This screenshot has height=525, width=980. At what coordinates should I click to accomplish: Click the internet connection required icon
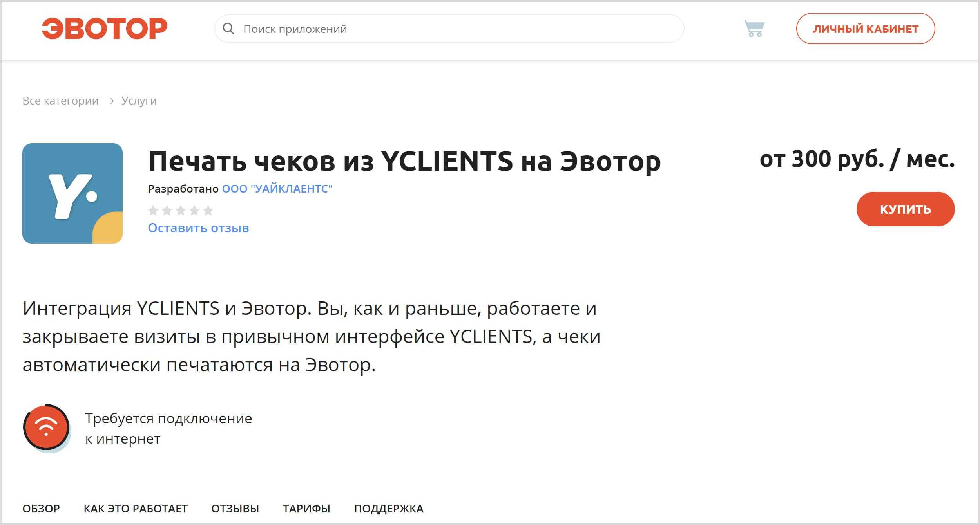click(47, 428)
